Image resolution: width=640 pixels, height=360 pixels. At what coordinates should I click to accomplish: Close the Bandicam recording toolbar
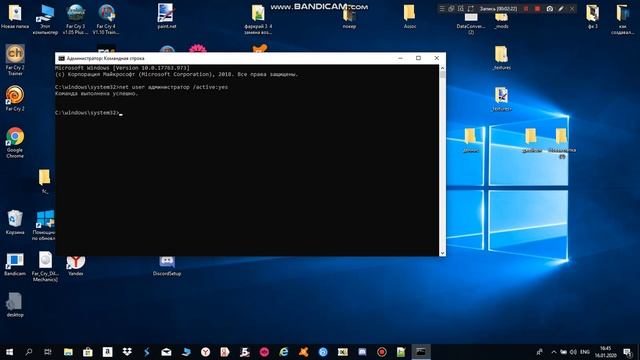coord(572,9)
